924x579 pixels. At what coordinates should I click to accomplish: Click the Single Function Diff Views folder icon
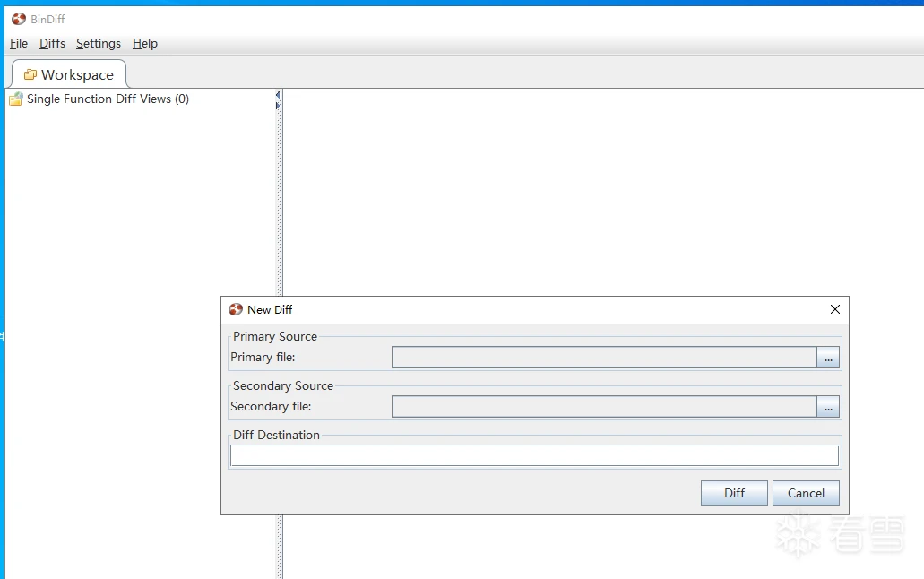16,99
